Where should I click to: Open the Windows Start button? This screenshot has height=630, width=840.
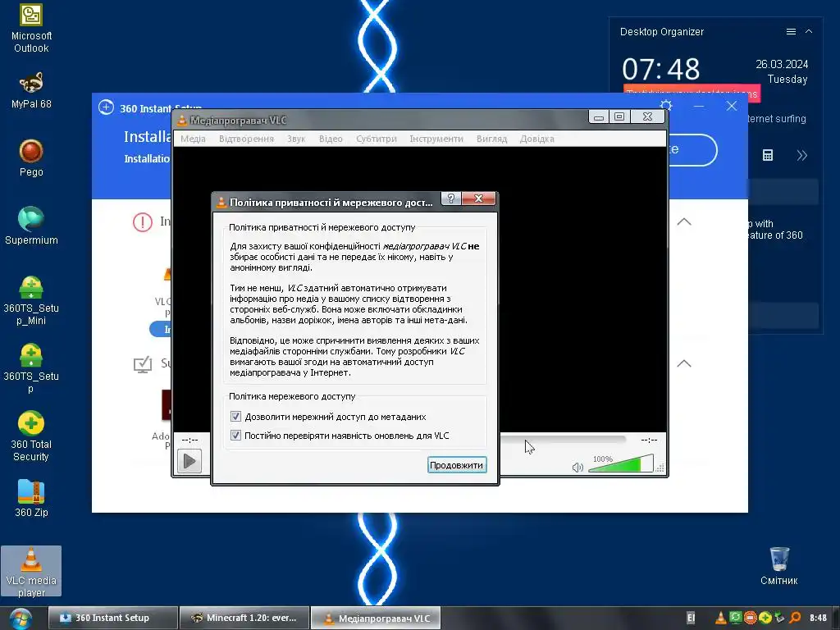20,619
